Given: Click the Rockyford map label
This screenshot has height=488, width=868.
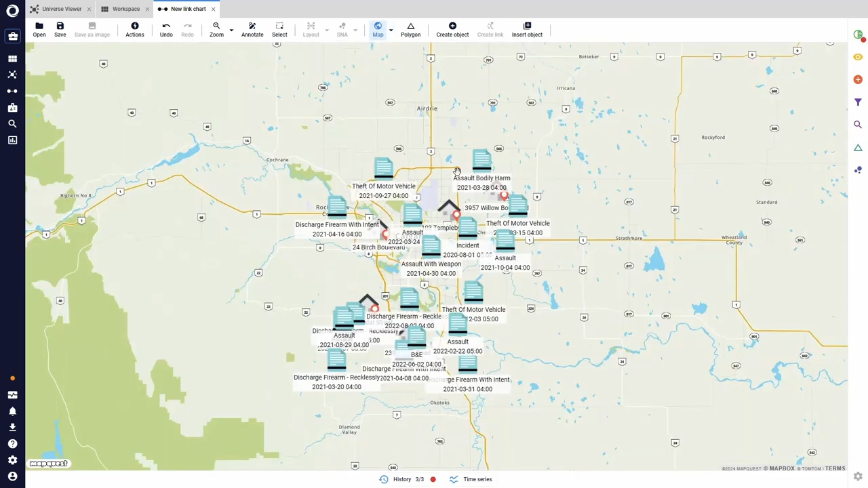Looking at the screenshot, I should coord(713,138).
